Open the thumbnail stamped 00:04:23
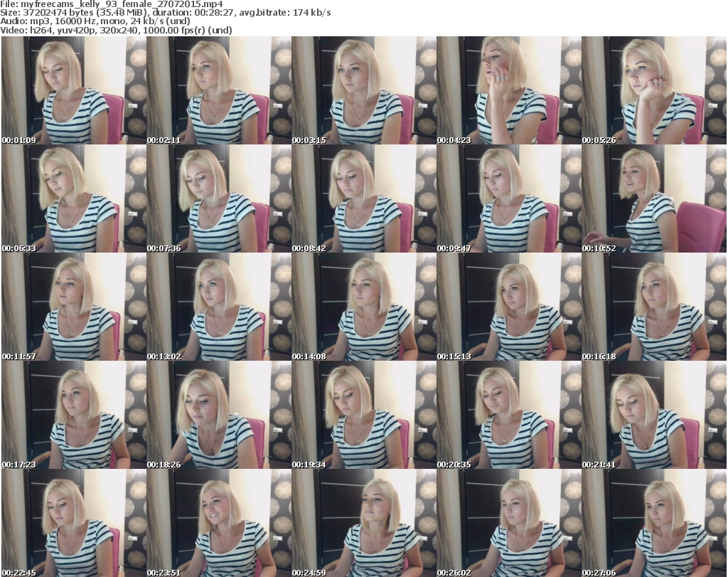This screenshot has width=728, height=577. point(509,90)
